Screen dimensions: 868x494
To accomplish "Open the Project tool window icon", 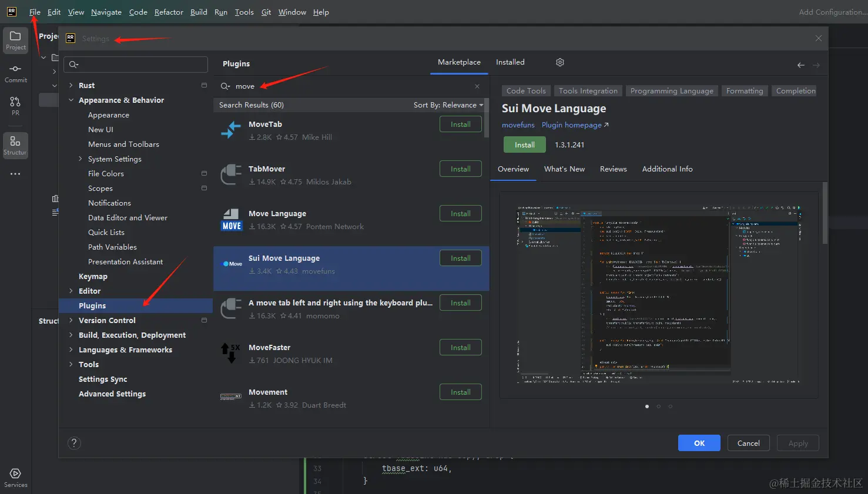I will (15, 40).
